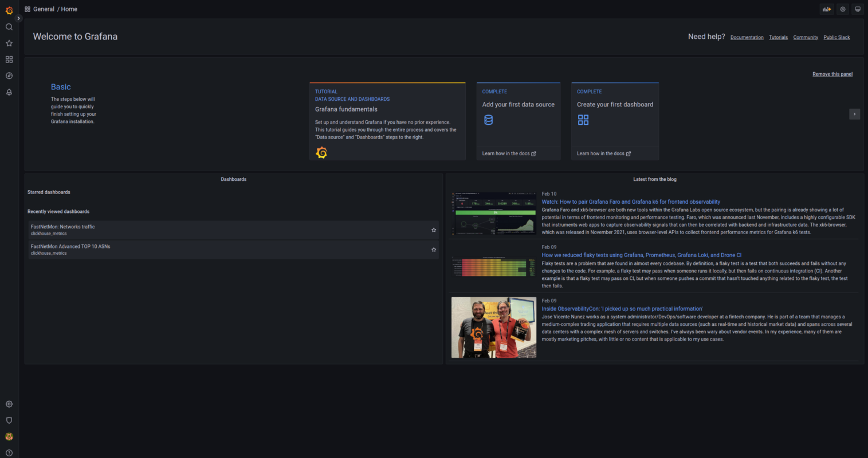The width and height of the screenshot is (868, 458).
Task: Advance the tutorial carousel with right arrow
Action: [x=854, y=114]
